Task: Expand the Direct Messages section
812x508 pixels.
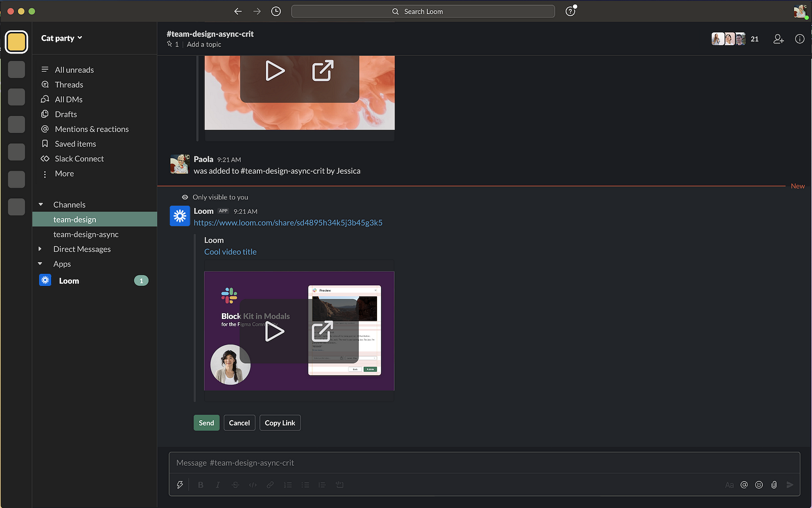Action: (x=41, y=249)
